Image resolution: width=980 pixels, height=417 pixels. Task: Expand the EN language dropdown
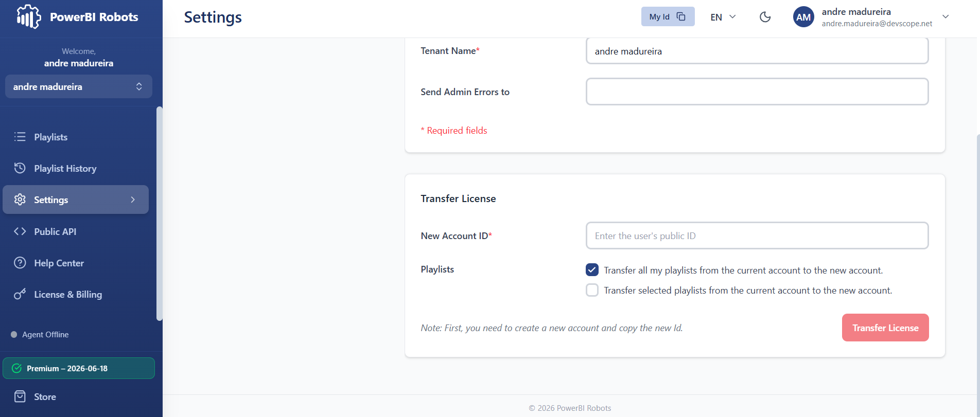723,17
